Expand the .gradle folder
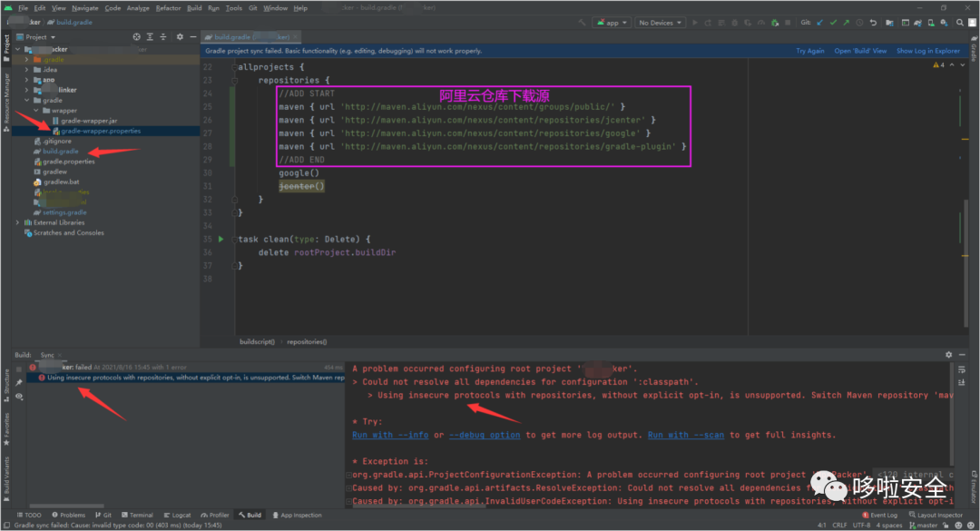Image resolution: width=980 pixels, height=531 pixels. point(26,59)
